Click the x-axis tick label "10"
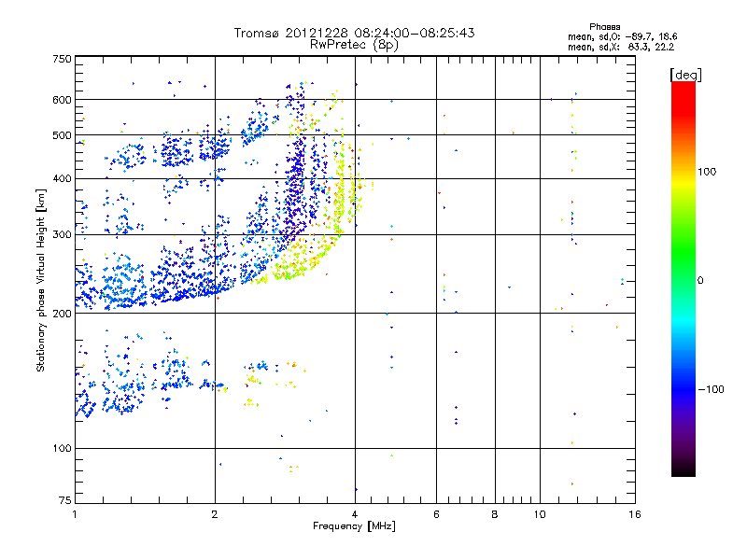Image resolution: width=747 pixels, height=560 pixels. [540, 514]
